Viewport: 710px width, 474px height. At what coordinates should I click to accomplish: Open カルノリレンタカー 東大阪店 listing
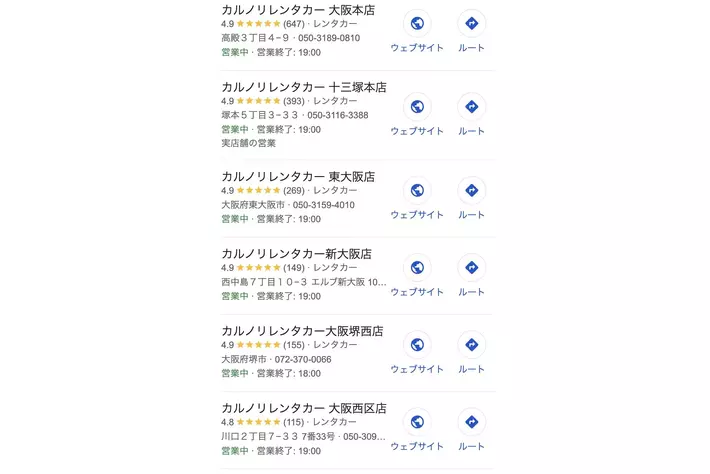[297, 176]
